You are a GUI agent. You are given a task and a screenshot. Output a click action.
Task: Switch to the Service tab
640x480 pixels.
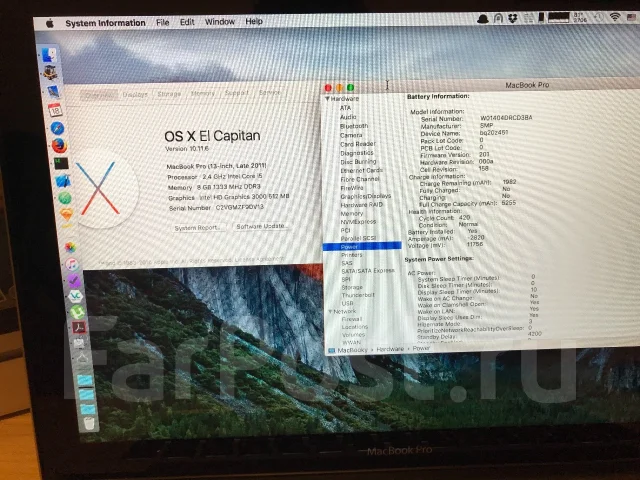[x=269, y=93]
